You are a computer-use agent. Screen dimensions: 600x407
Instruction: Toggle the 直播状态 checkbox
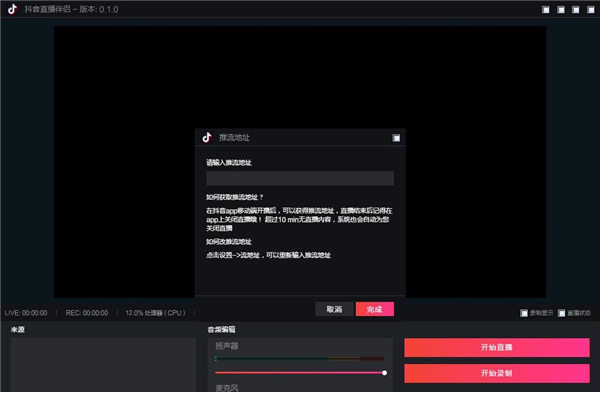click(x=561, y=313)
